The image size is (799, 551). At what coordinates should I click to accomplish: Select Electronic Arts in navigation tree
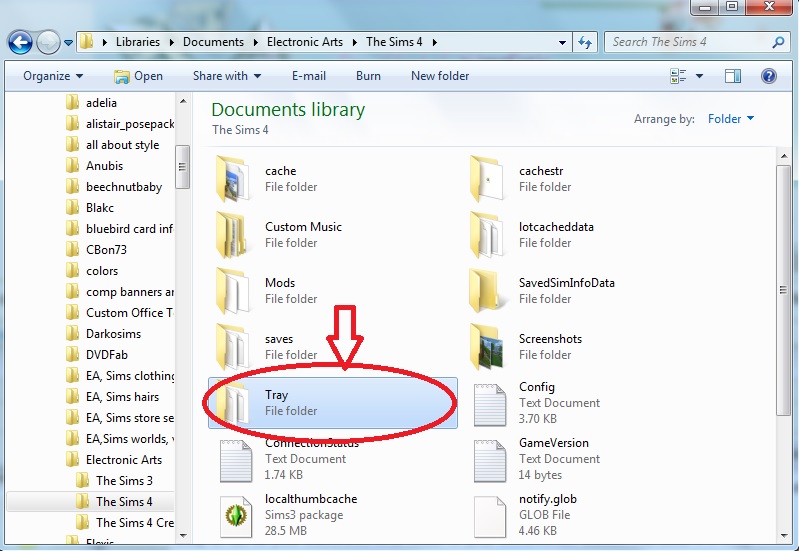click(x=124, y=460)
